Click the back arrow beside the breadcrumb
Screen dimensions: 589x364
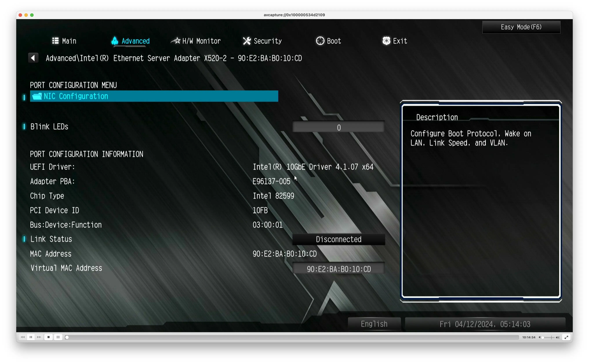pyautogui.click(x=33, y=58)
